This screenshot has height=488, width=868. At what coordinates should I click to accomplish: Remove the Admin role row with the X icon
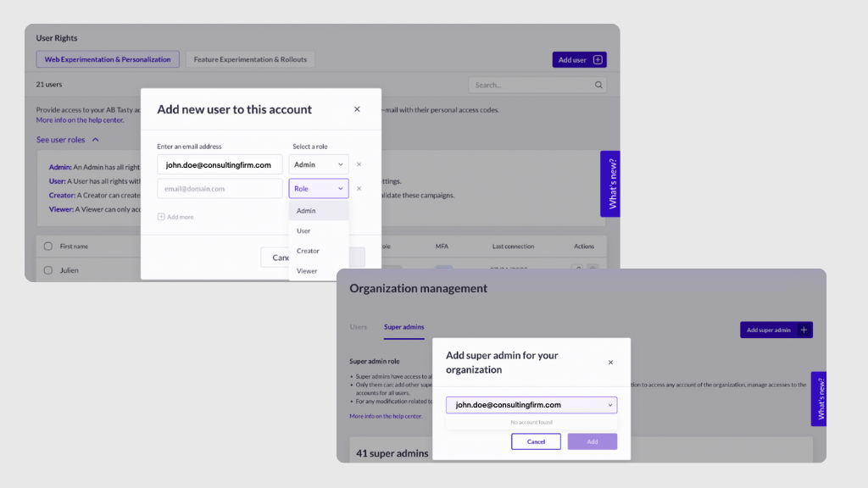[x=359, y=164]
